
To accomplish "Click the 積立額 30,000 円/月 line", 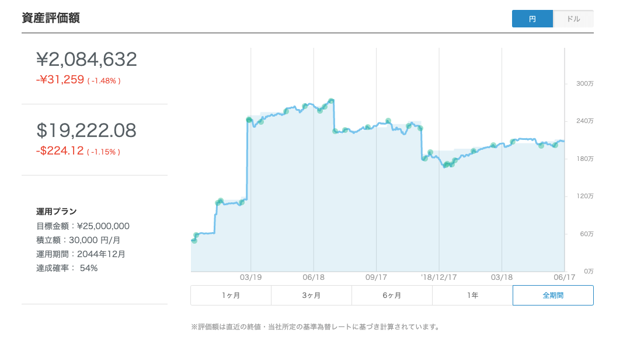I will pos(79,240).
